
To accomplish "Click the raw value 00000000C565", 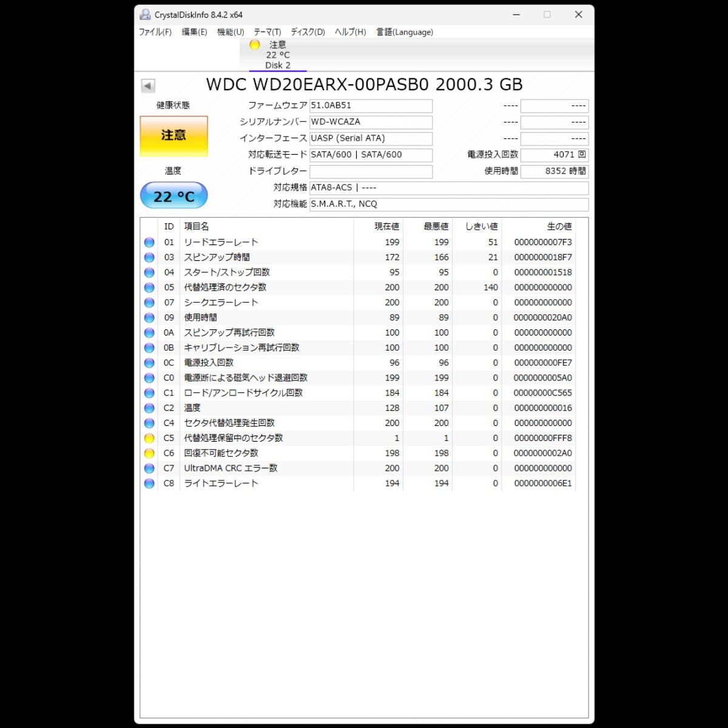I will coord(543,393).
